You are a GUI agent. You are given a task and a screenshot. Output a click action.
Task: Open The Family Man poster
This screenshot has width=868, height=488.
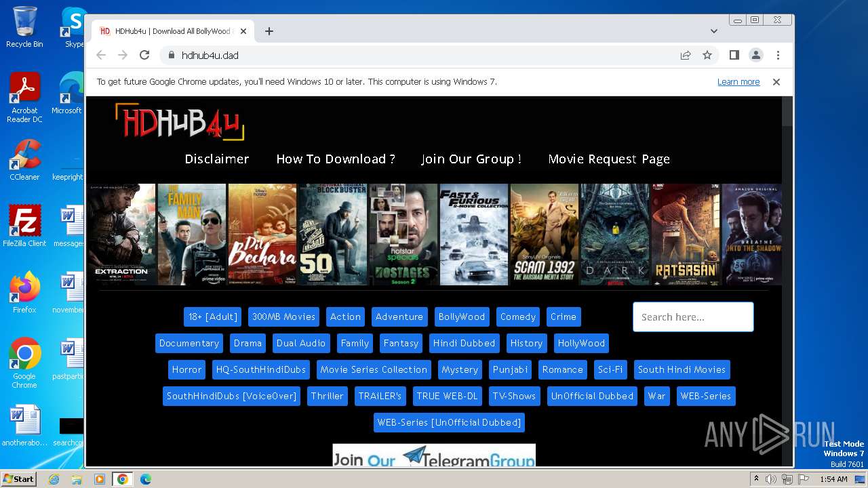point(192,235)
